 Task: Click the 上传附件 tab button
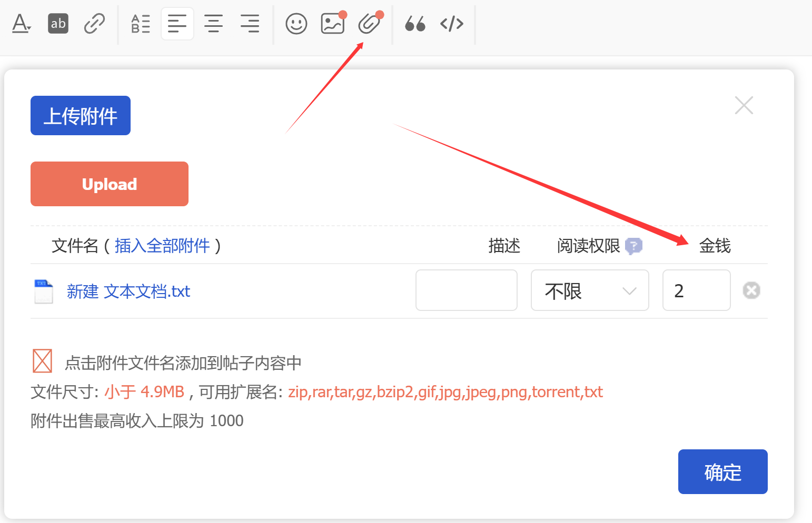coord(81,116)
